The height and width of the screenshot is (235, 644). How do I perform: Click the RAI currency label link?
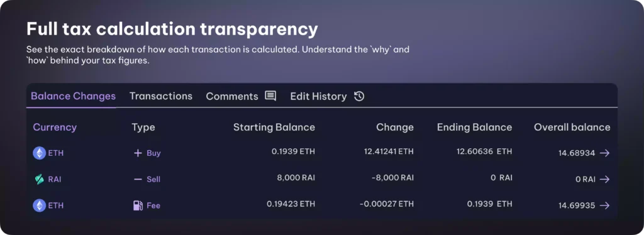point(55,179)
